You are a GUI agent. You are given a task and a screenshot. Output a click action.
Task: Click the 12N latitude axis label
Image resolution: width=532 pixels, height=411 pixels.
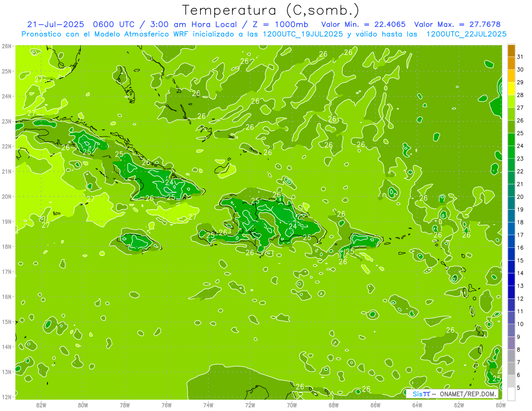[x=7, y=397]
